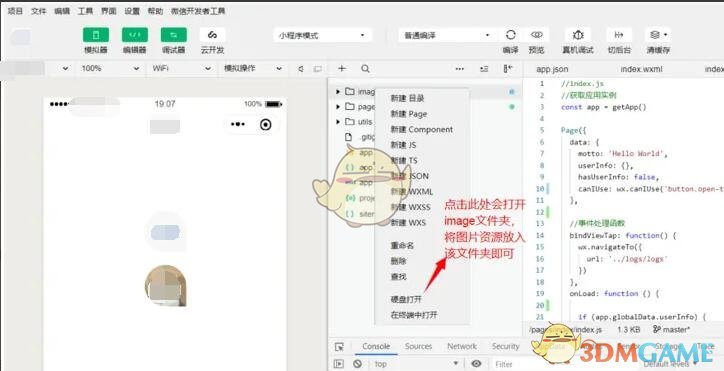Open the top context dropdown in console
This screenshot has height=371, width=724.
pos(417,364)
